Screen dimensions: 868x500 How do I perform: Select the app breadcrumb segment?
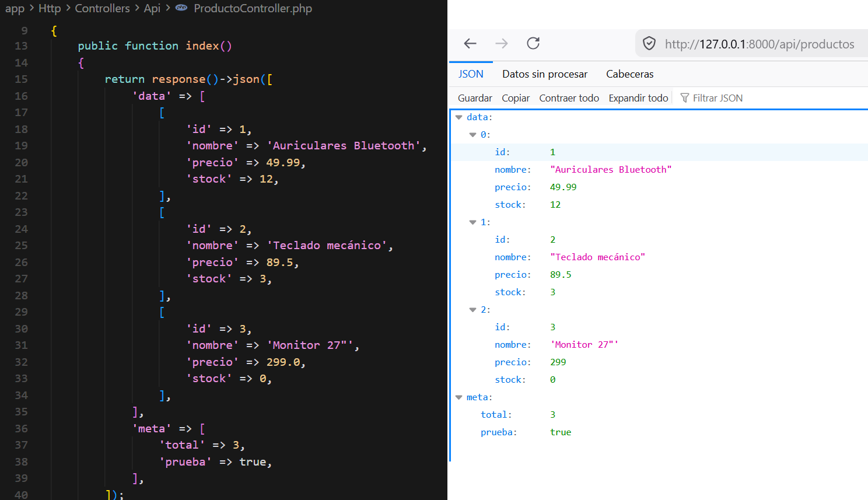pyautogui.click(x=15, y=8)
